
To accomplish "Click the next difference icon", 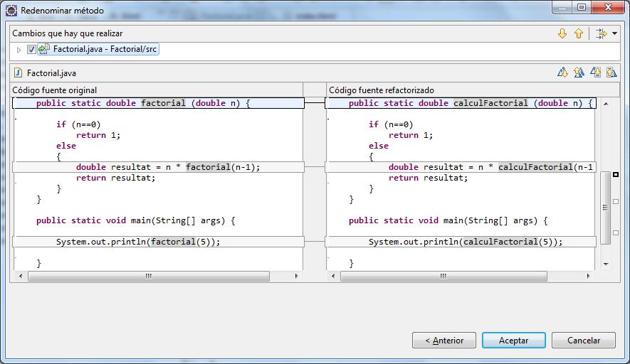I will [x=562, y=73].
